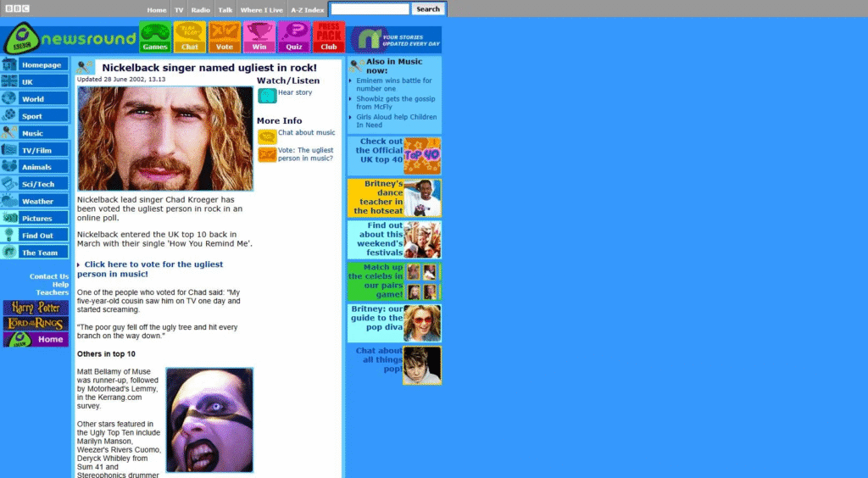Open the Harry Potter banner
The height and width of the screenshot is (478, 868).
click(36, 308)
